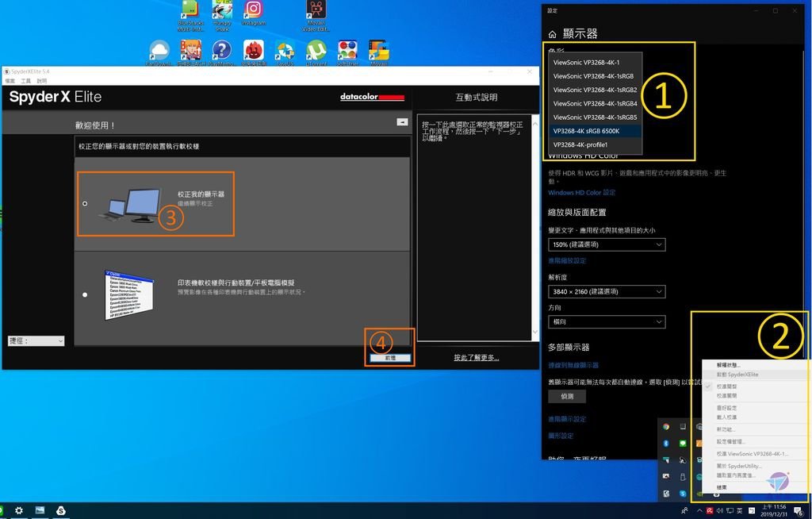Image resolution: width=812 pixels, height=519 pixels.
Task: Open the 進階顯示設定 link
Action: click(567, 419)
